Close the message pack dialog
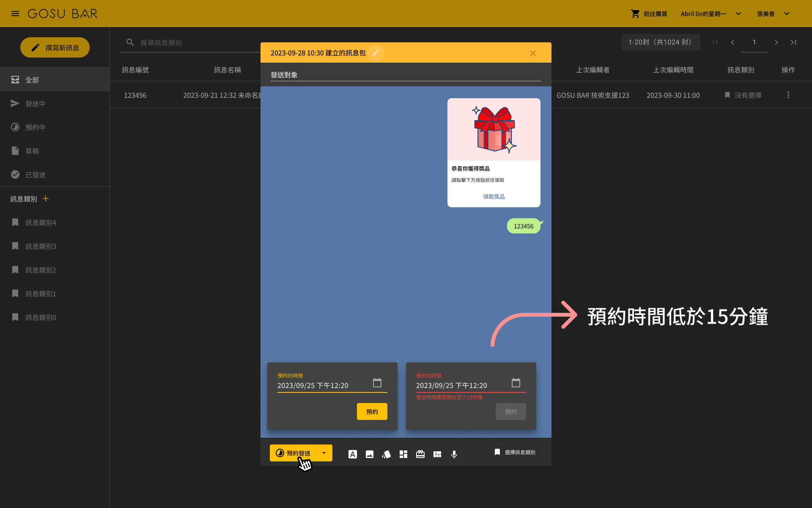Viewport: 812px width, 508px height. 533,53
